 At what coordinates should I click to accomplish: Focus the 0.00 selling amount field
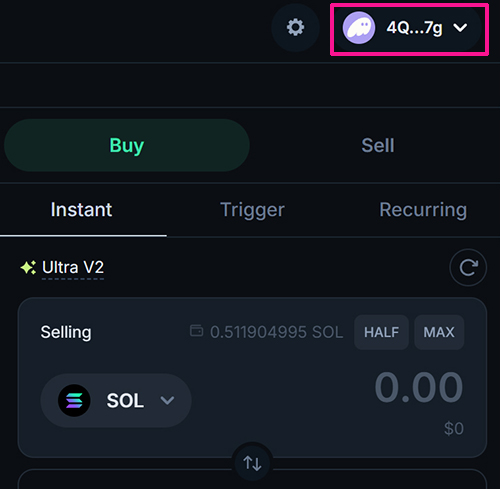[x=419, y=388]
